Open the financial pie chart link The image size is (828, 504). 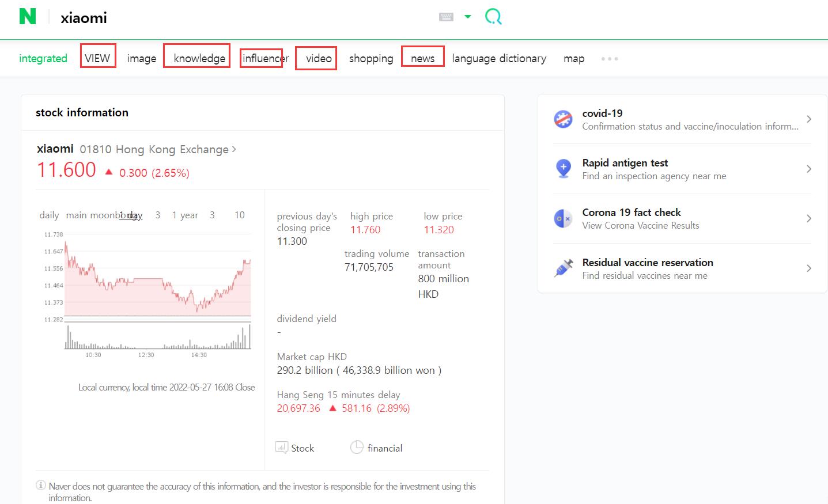point(376,448)
